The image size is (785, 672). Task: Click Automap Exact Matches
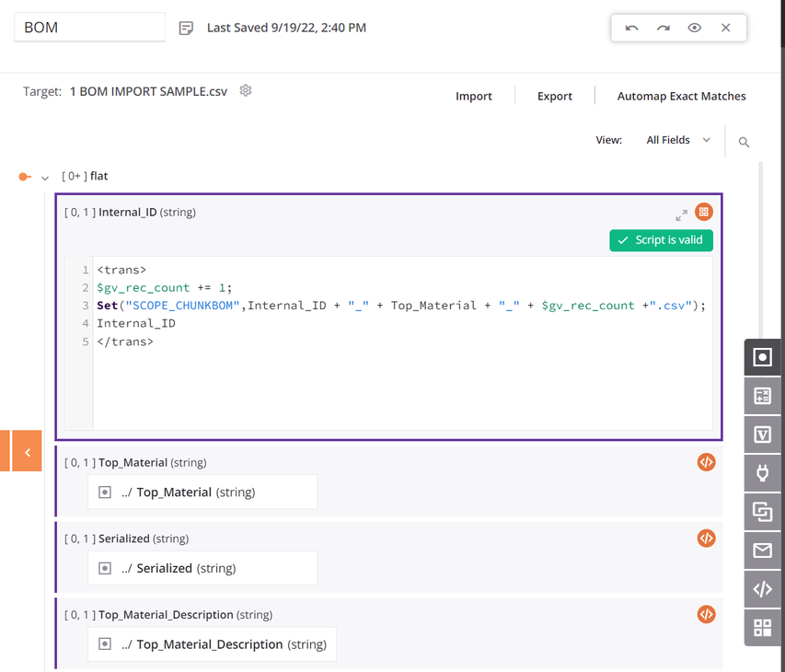(x=681, y=96)
